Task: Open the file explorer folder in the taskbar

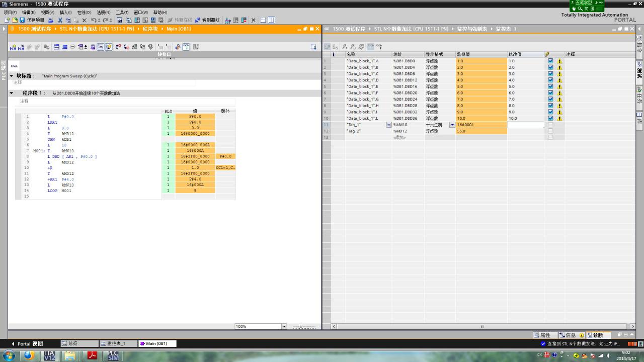Action: (x=70, y=355)
